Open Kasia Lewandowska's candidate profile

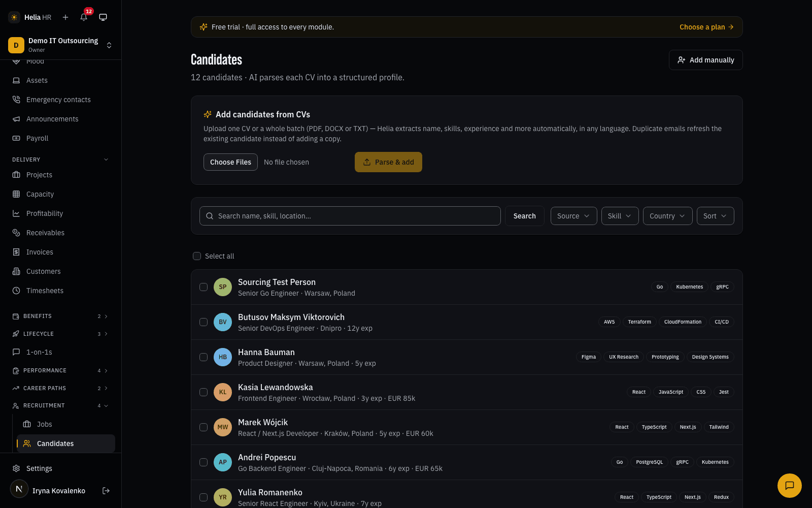coord(275,387)
